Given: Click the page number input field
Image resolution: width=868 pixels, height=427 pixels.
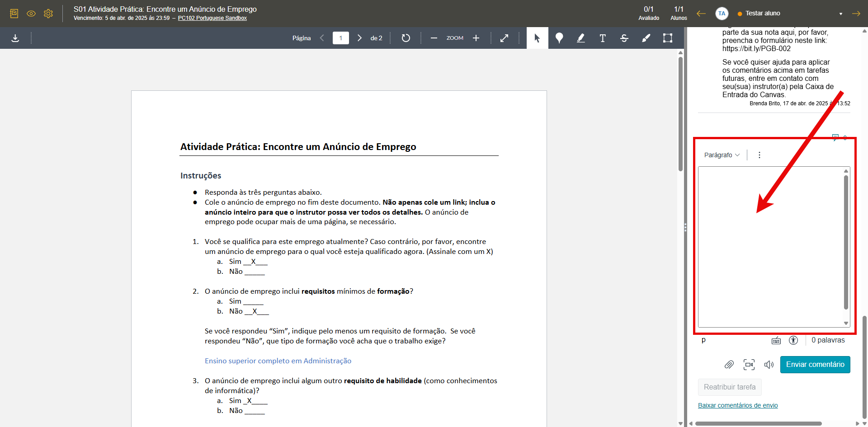Looking at the screenshot, I should point(341,38).
